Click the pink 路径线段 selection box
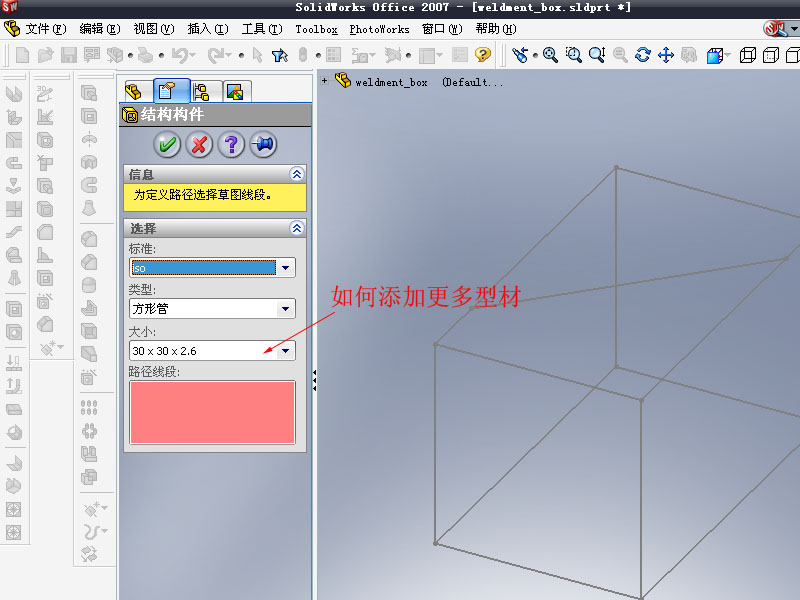Image resolution: width=800 pixels, height=600 pixels. (x=213, y=412)
